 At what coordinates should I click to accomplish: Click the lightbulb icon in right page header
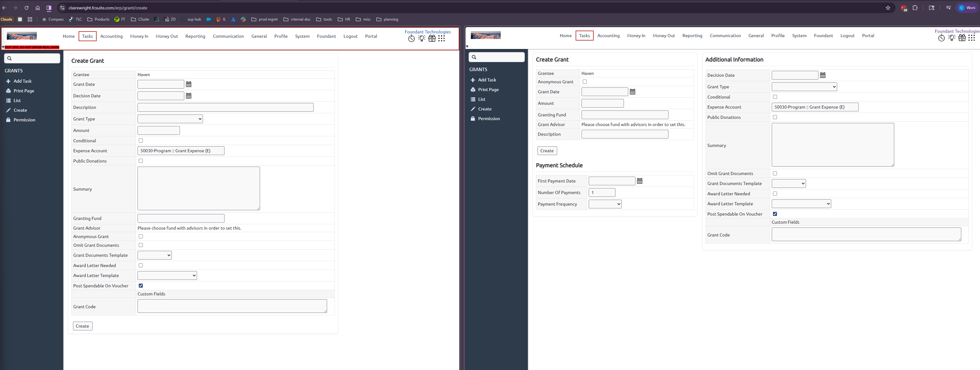click(951, 38)
